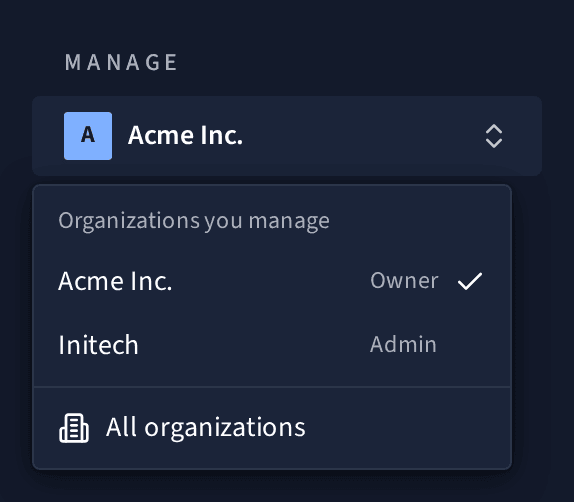Toggle the organization selector up-down chevron

click(x=493, y=136)
